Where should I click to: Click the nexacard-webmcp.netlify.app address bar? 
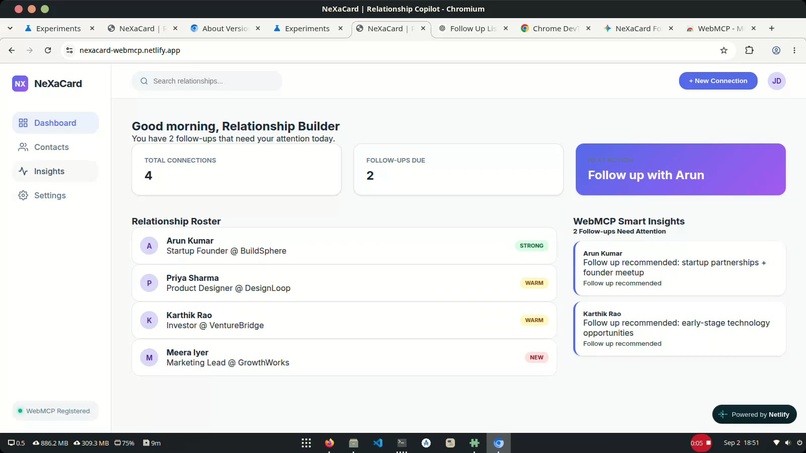pyautogui.click(x=396, y=50)
